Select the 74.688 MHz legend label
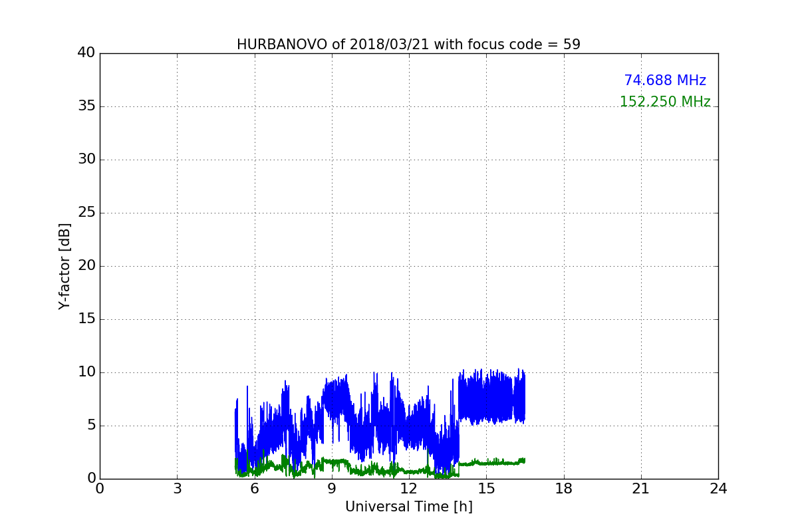 pos(665,80)
